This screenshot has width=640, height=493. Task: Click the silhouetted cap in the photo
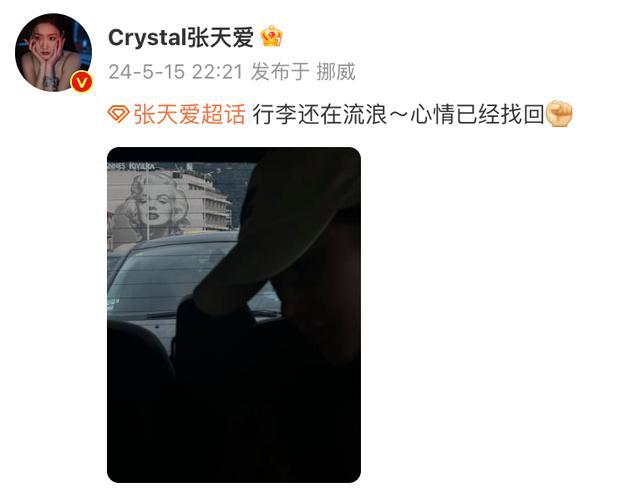[x=282, y=229]
